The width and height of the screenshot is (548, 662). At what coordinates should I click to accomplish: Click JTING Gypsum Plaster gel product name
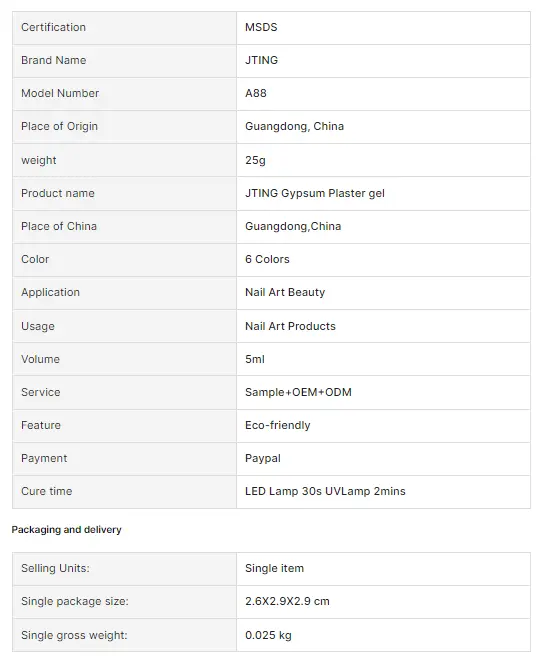[x=315, y=193]
